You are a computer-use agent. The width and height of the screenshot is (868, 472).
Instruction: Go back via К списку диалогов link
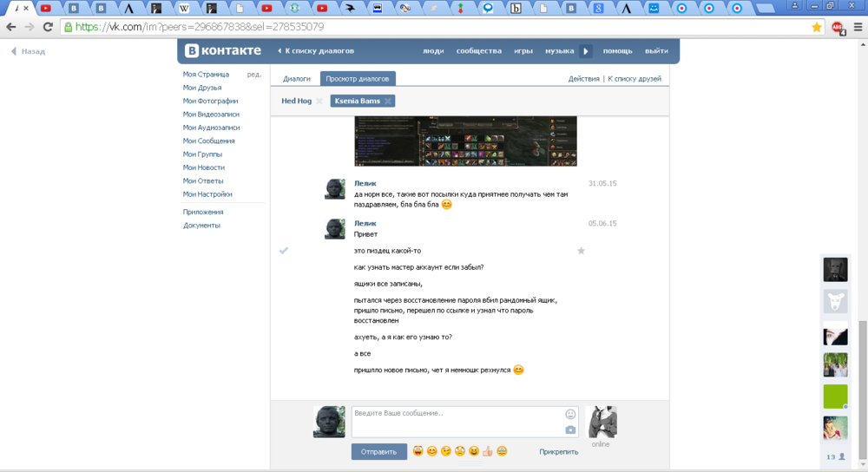click(x=316, y=51)
